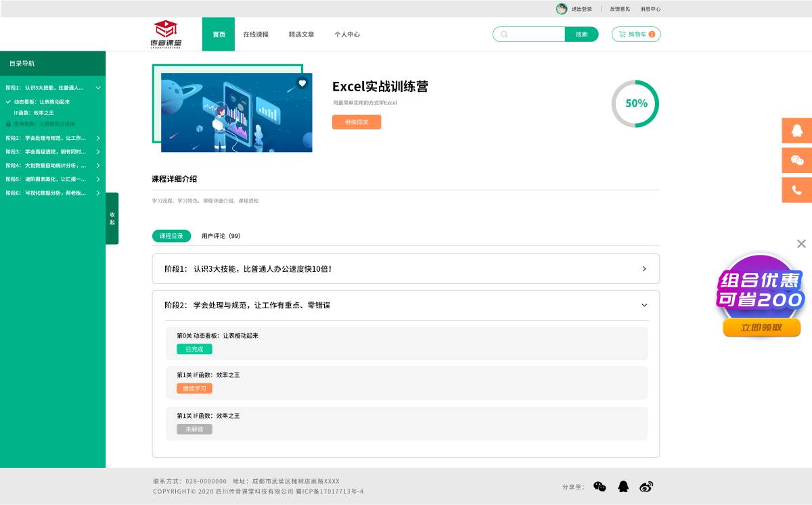Toggle the heart favorite on course banner
This screenshot has width=812, height=505.
[x=302, y=82]
